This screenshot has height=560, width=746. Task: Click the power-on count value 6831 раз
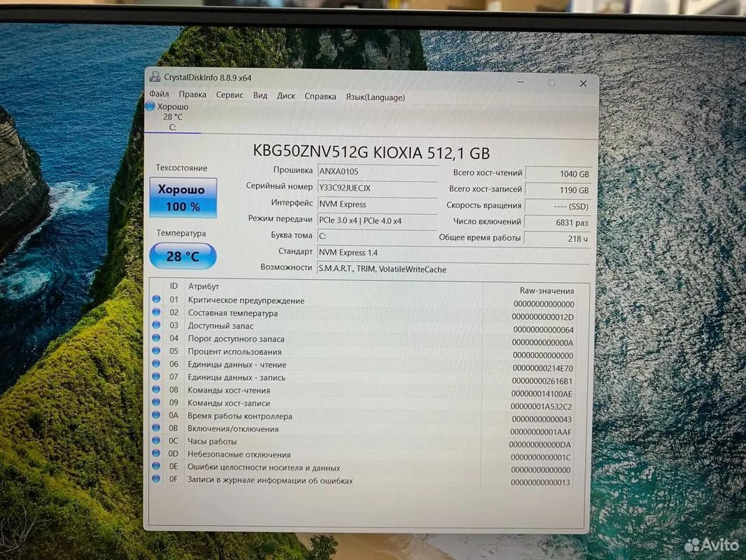[558, 223]
